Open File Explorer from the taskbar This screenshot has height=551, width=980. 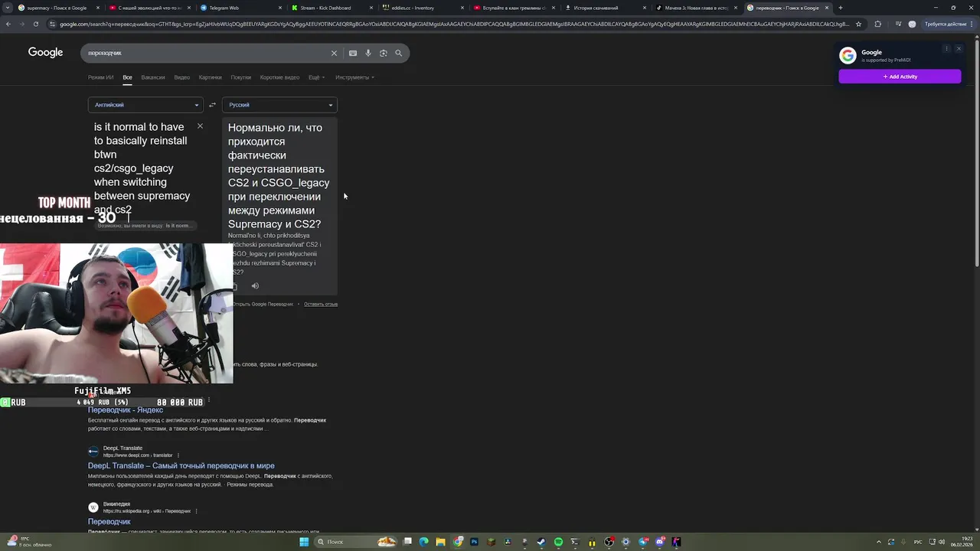(440, 542)
